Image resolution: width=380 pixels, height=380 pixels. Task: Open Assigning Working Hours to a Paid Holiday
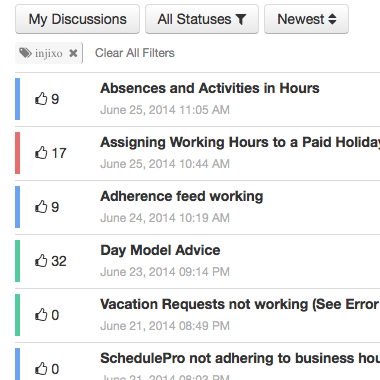(240, 142)
